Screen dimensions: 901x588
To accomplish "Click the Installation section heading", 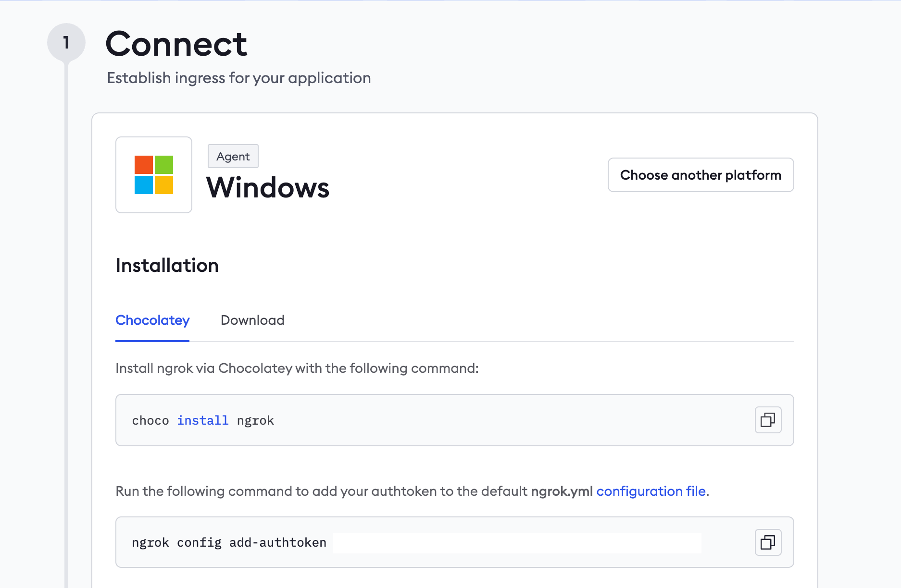I will point(167,266).
